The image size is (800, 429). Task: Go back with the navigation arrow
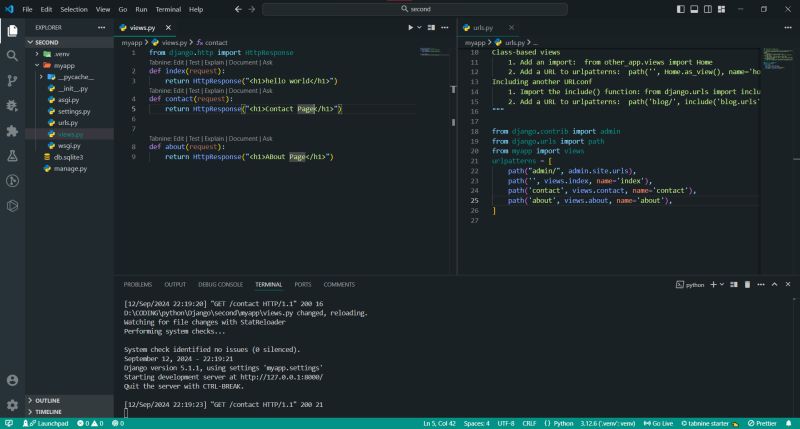238,9
